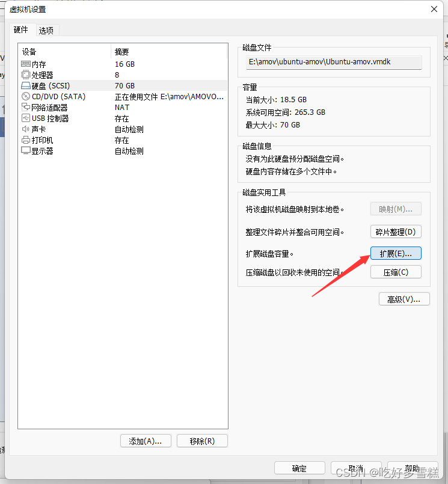This screenshot has height=484, width=448.
Task: Click the disk file path field
Action: [x=334, y=62]
